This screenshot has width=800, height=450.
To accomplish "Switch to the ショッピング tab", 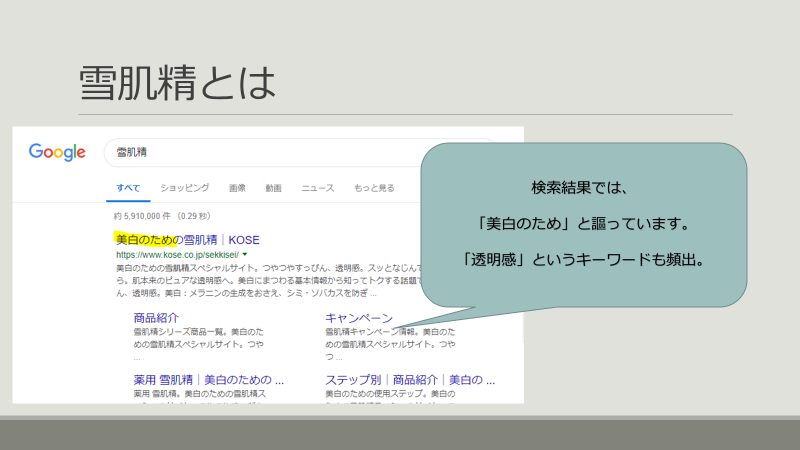I will [185, 188].
